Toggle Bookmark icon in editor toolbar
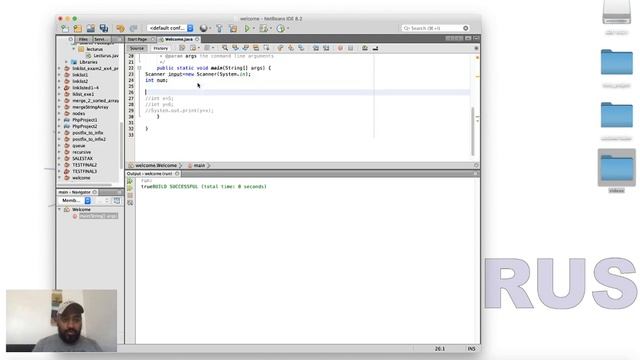 pos(301,48)
